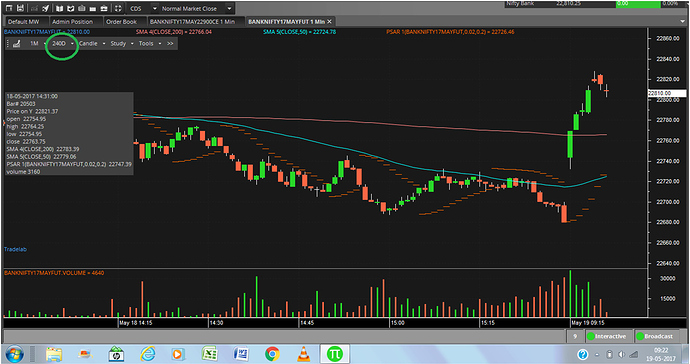
Task: Open the Study menu in chart toolbar
Action: click(x=122, y=44)
